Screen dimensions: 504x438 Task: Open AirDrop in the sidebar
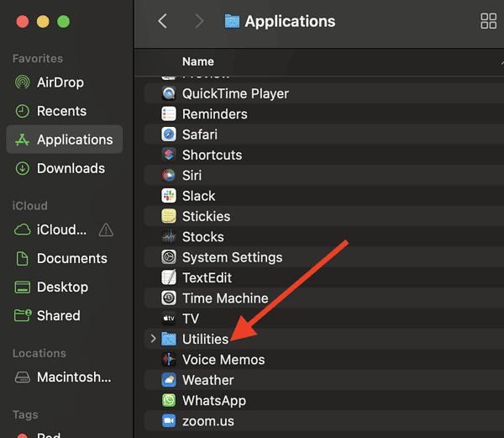60,82
